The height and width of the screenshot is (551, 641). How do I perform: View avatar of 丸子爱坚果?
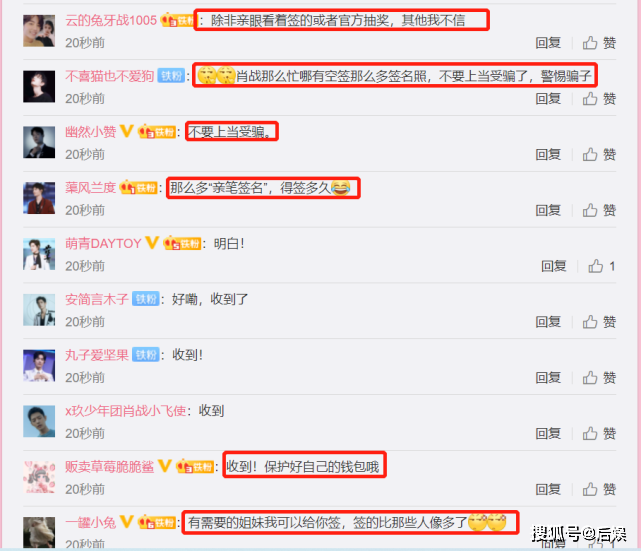[x=39, y=365]
